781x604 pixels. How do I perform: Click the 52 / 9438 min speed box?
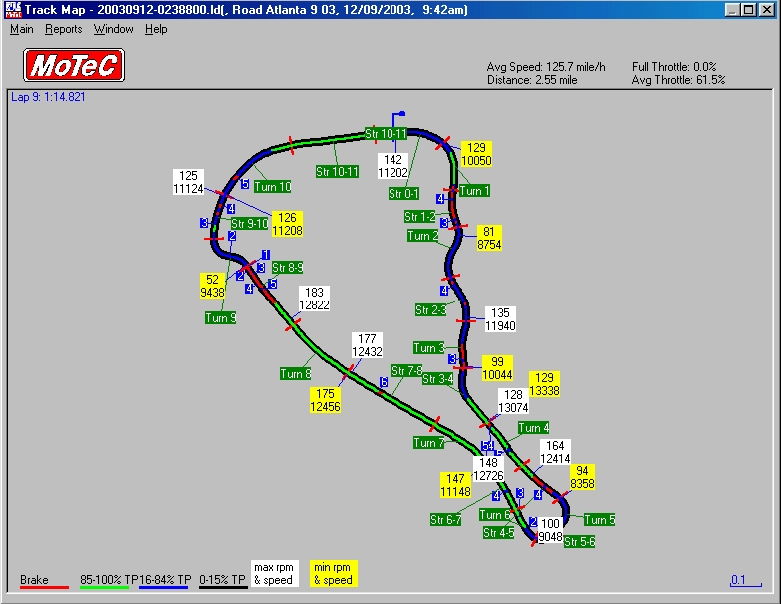[212, 287]
